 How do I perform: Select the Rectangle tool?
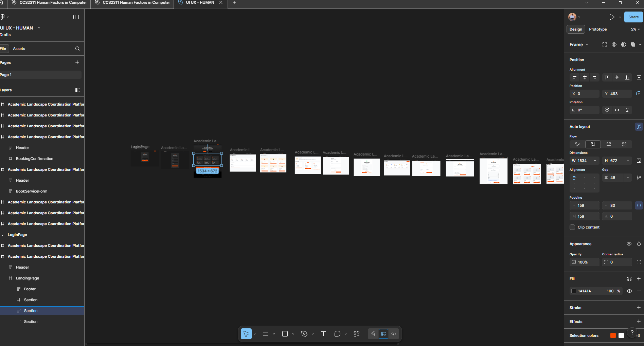tap(285, 334)
